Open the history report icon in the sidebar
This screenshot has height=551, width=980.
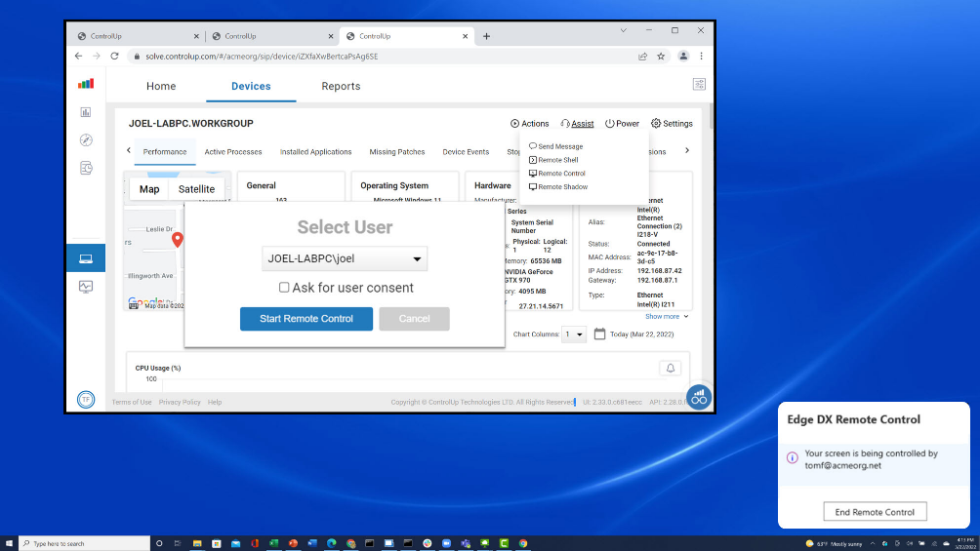[86, 168]
